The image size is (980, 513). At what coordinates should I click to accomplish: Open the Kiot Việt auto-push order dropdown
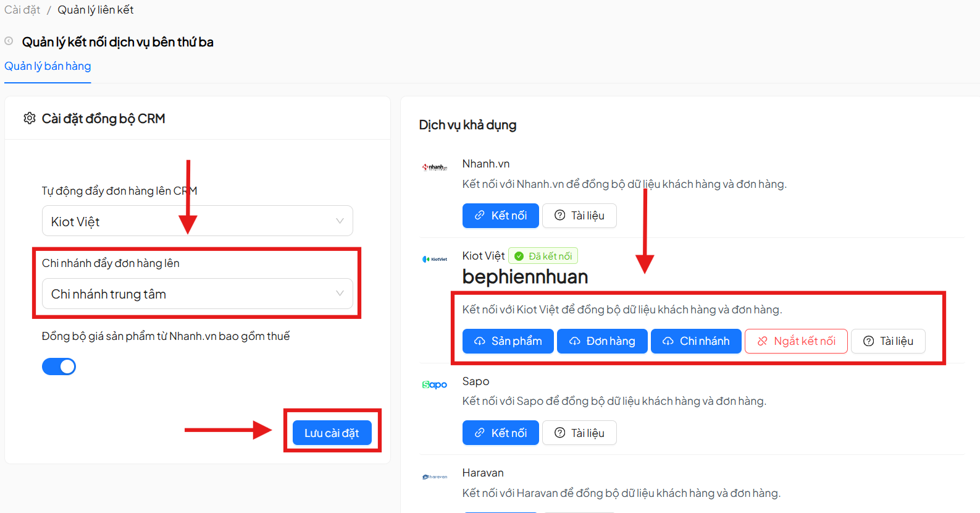coord(197,221)
